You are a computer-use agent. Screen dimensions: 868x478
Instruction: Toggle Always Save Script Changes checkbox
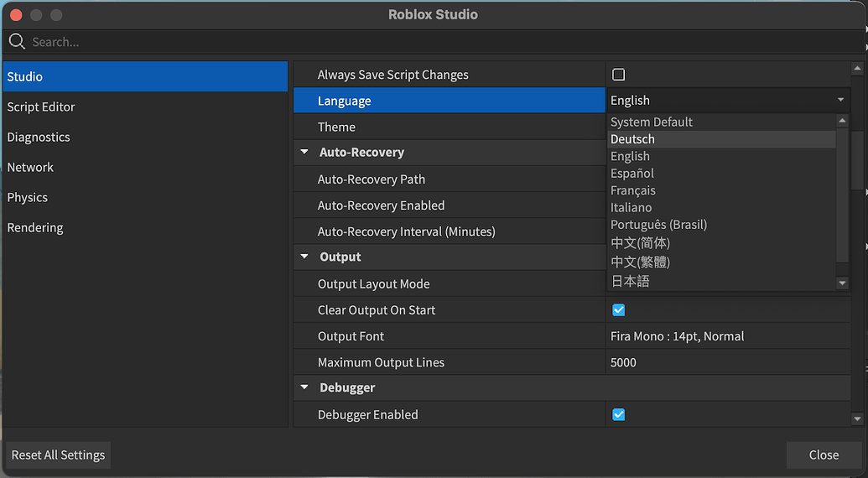[618, 74]
